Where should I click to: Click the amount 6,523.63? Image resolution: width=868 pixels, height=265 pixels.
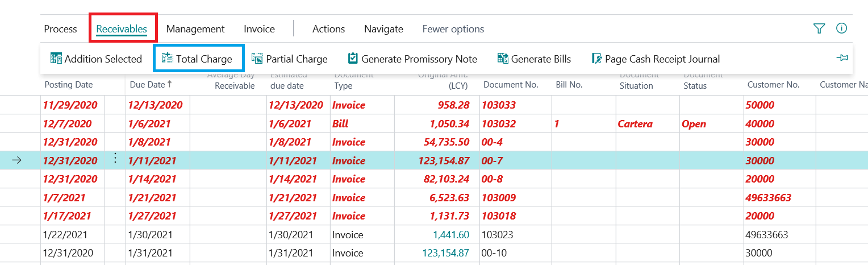(x=449, y=198)
